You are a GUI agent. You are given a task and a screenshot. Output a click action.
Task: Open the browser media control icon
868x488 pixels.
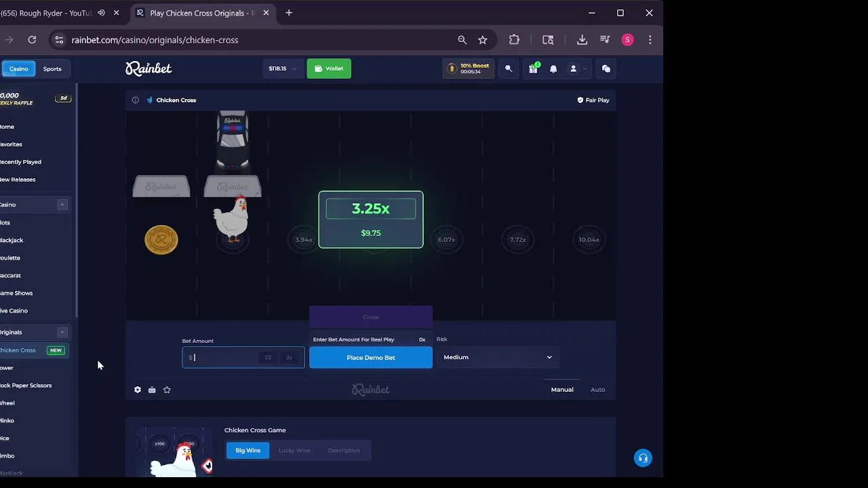pos(605,40)
